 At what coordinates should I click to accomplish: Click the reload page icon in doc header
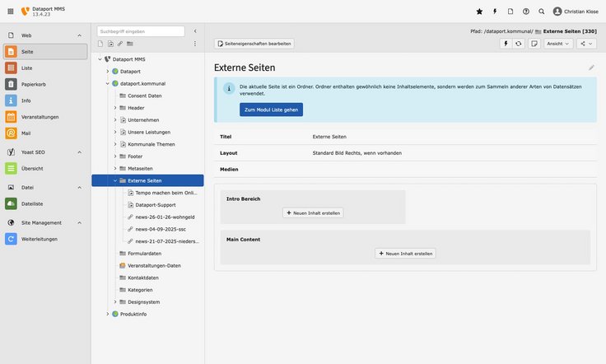coord(518,44)
